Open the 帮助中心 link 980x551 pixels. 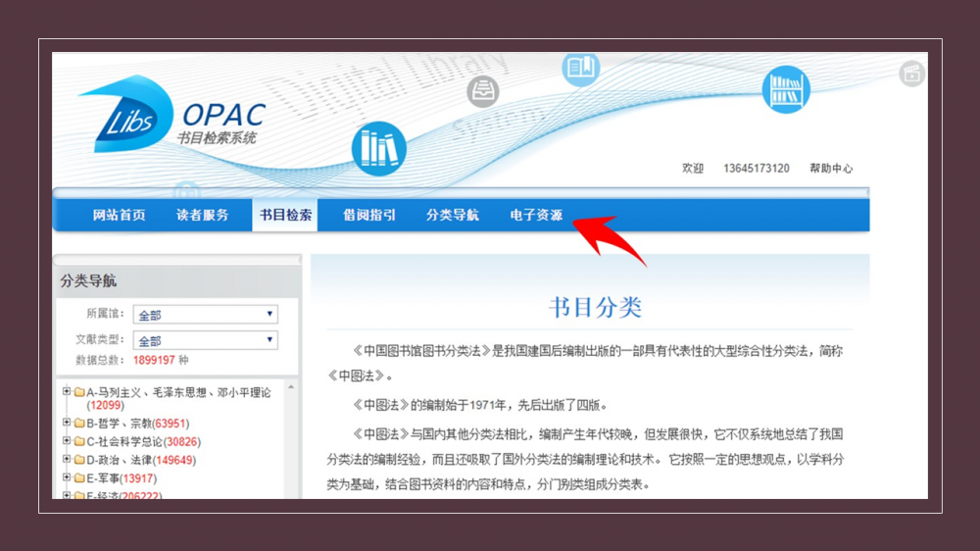[830, 169]
